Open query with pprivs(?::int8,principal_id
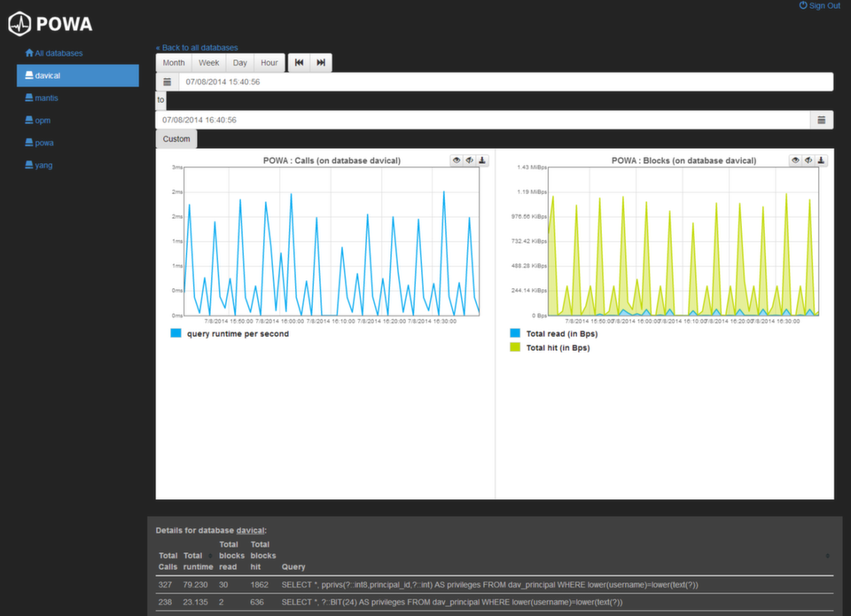The height and width of the screenshot is (616, 851). click(489, 585)
